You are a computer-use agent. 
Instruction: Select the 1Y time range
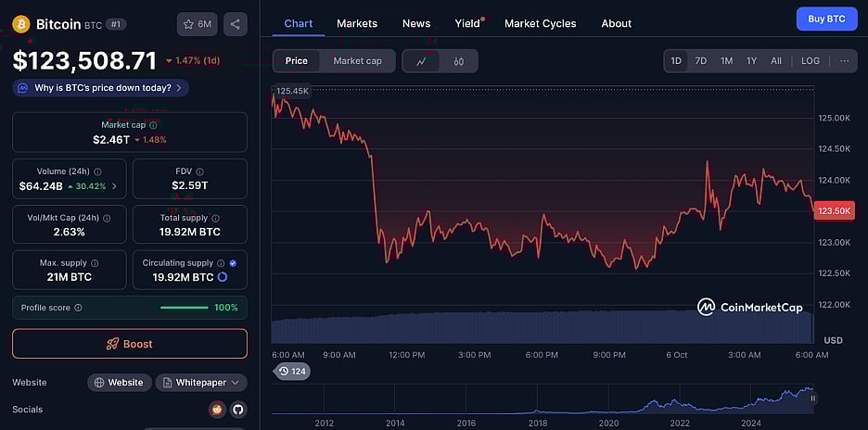pos(751,61)
